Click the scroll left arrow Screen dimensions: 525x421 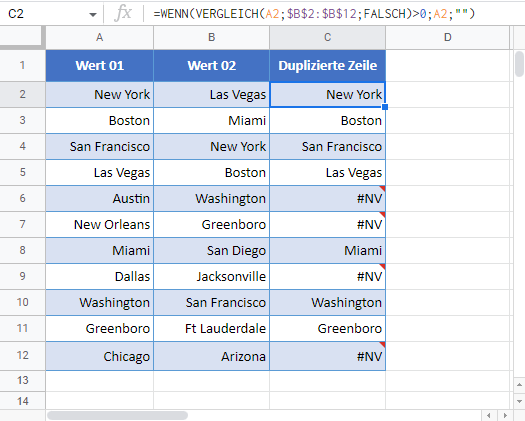(489, 416)
